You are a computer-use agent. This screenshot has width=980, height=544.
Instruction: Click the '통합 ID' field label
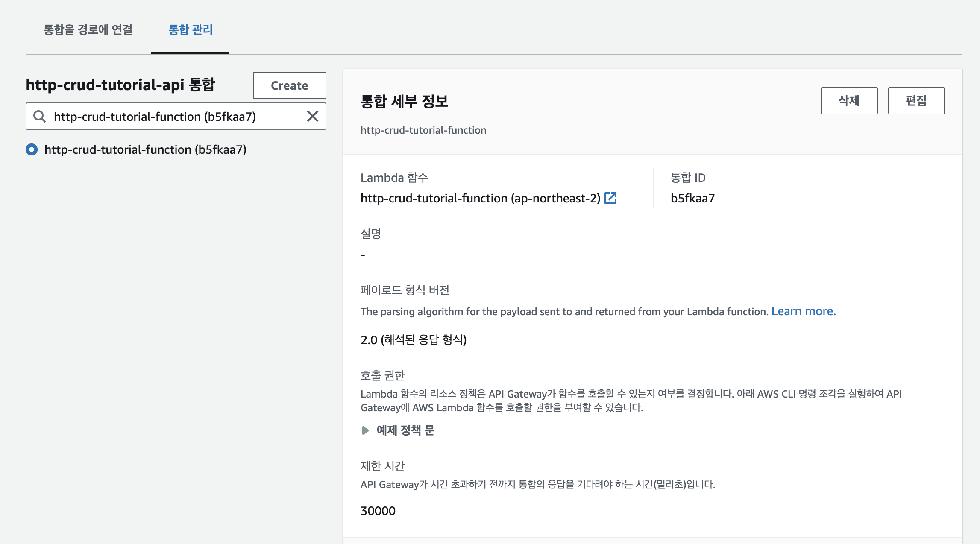pyautogui.click(x=688, y=177)
